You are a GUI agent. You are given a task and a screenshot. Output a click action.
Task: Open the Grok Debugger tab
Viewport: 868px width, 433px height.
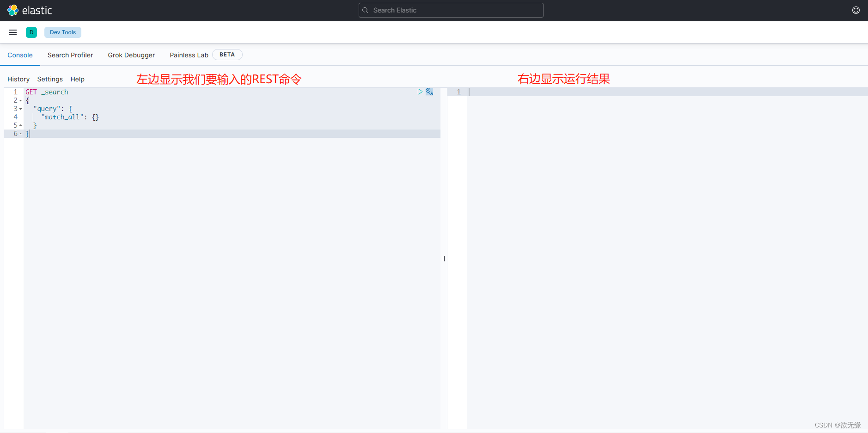(131, 55)
